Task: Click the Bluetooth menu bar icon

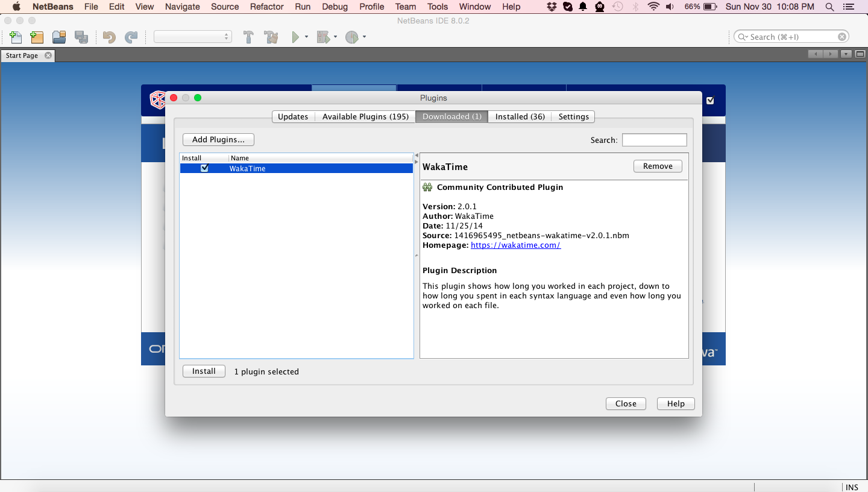Action: (635, 7)
